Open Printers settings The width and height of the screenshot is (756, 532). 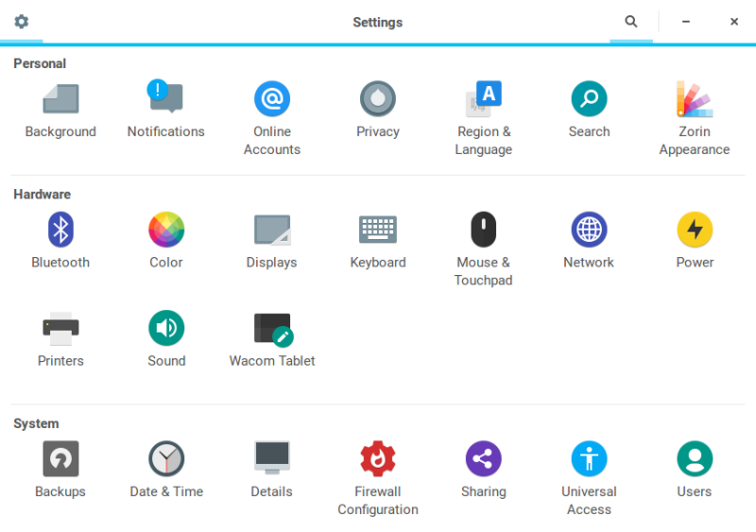pos(60,329)
